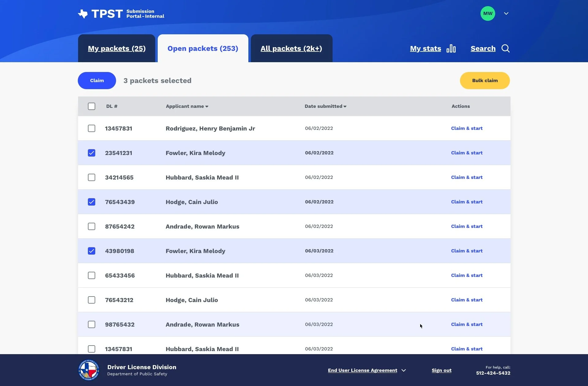This screenshot has height=386, width=588.
Task: Click the Bulk claim button
Action: tap(484, 80)
